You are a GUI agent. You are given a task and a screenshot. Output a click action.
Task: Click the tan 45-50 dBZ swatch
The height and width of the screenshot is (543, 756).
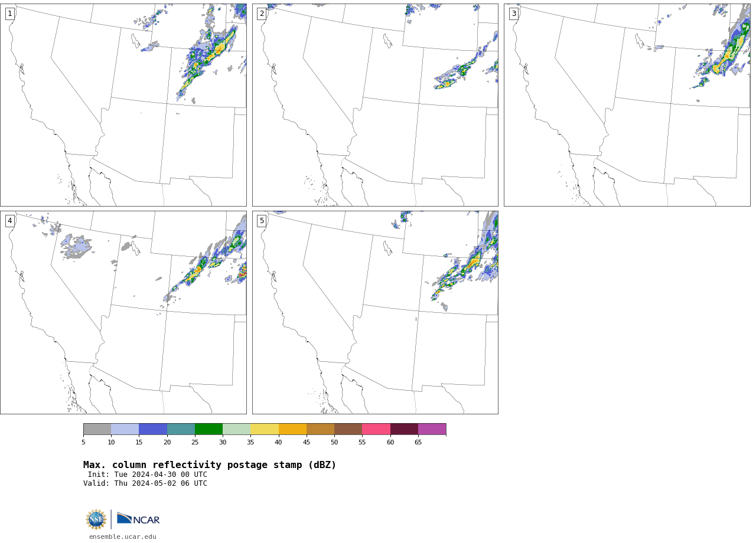(x=320, y=429)
